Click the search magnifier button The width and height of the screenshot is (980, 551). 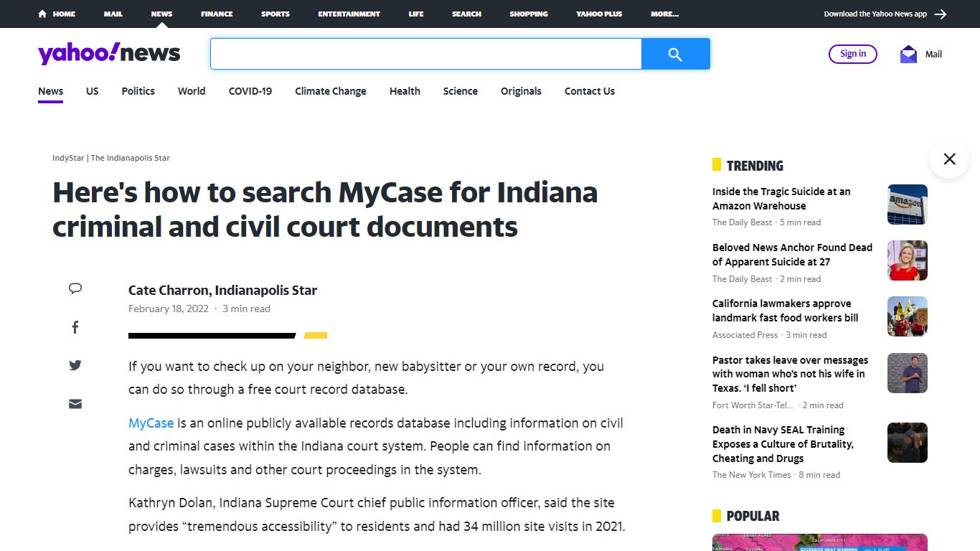(675, 54)
